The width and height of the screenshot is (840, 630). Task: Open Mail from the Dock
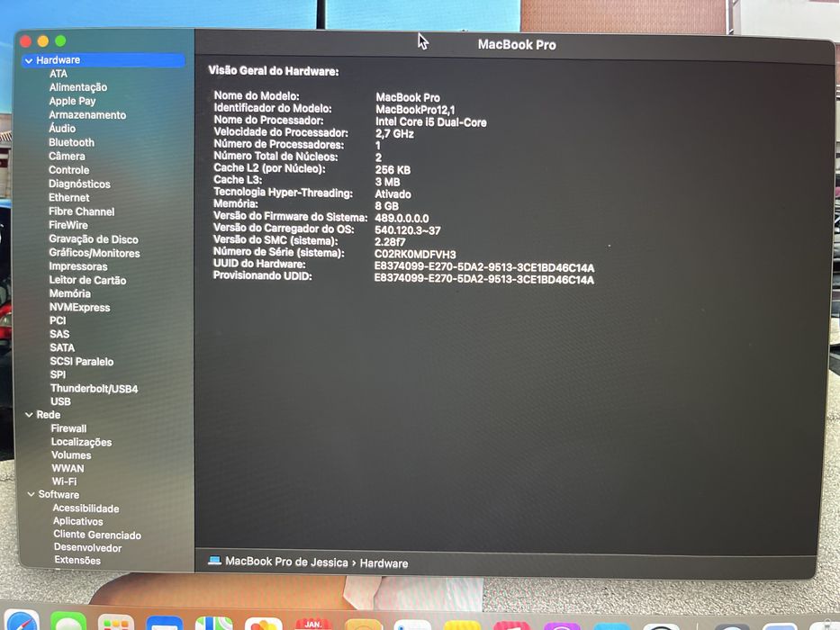165,624
